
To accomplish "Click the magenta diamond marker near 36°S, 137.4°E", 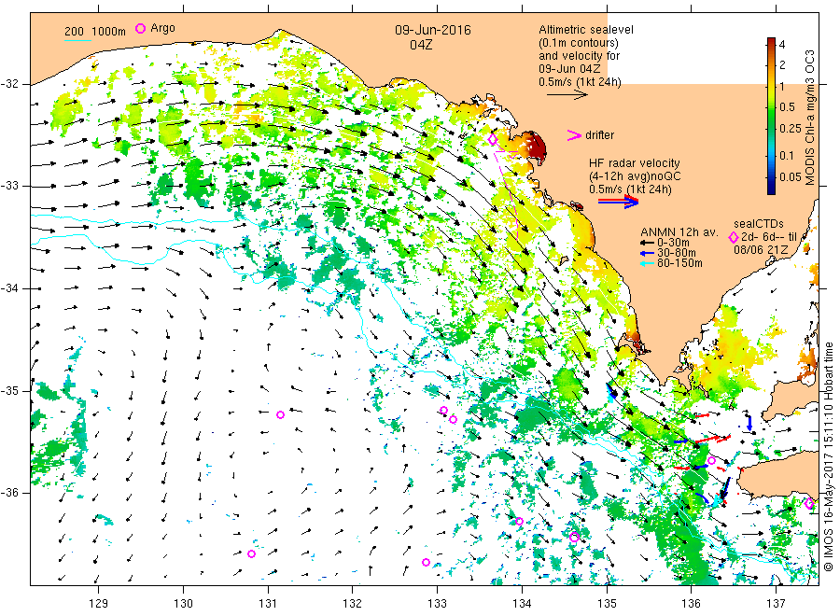I will (x=809, y=503).
